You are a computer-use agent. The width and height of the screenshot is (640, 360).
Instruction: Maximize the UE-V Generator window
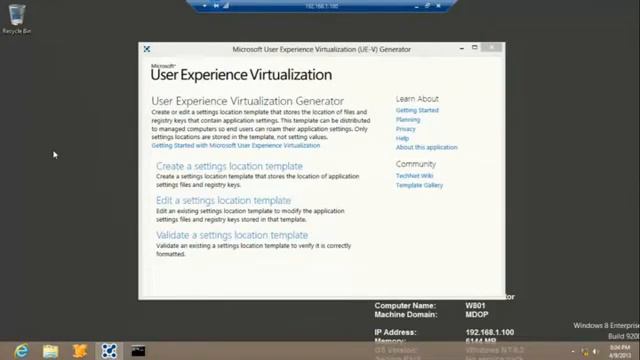(474, 48)
